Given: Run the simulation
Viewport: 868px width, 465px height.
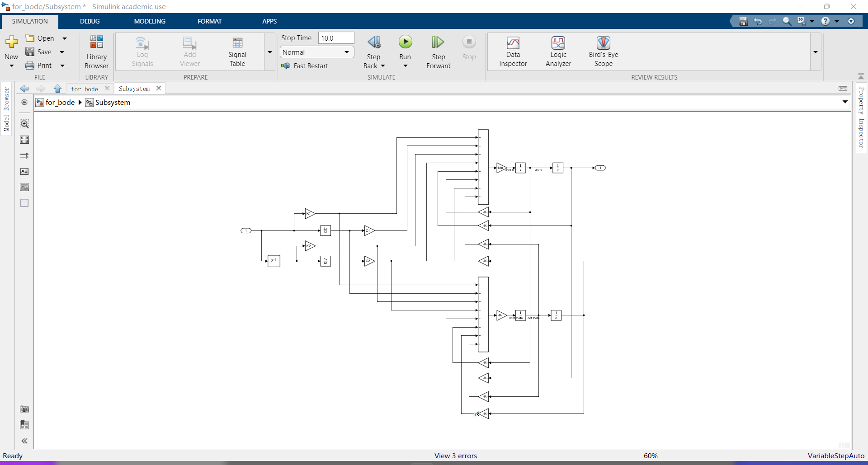Looking at the screenshot, I should pyautogui.click(x=405, y=47).
